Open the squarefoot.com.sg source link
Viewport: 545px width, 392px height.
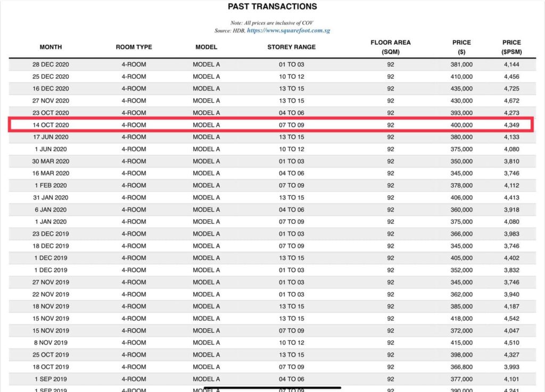point(288,31)
